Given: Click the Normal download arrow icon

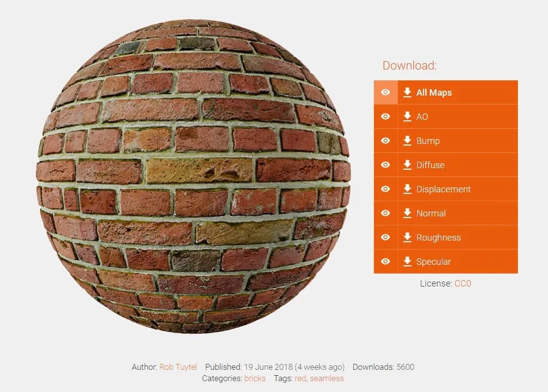Looking at the screenshot, I should 407,213.
